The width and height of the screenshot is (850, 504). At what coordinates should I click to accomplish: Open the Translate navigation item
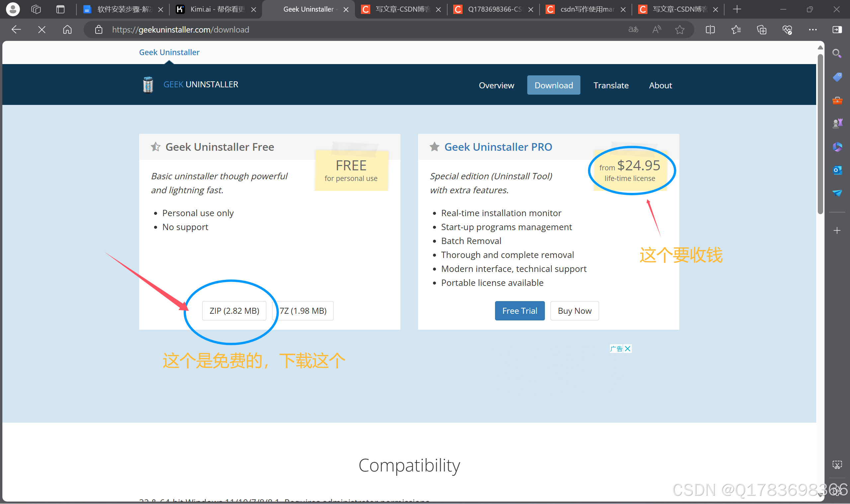pyautogui.click(x=611, y=85)
